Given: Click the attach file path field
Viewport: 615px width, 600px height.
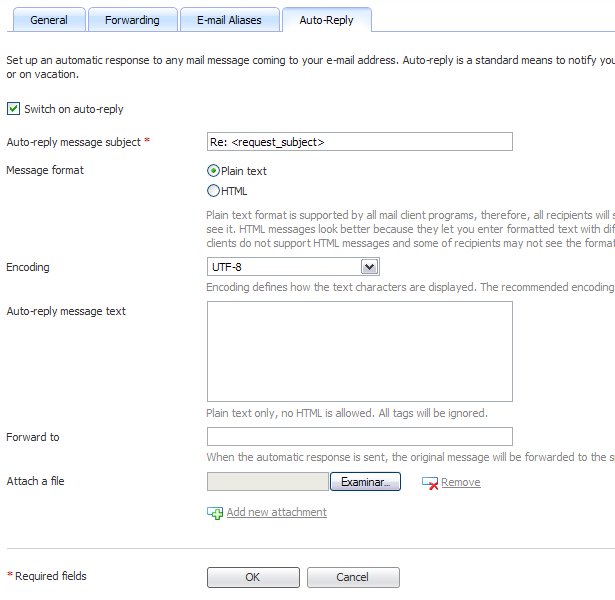Looking at the screenshot, I should (267, 482).
